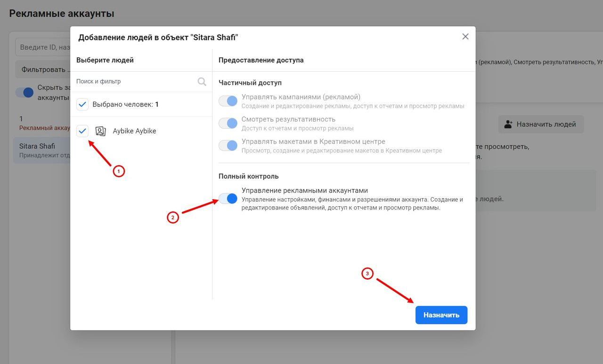Click the search magnifier icon in people list
This screenshot has height=364, width=603.
pyautogui.click(x=202, y=81)
